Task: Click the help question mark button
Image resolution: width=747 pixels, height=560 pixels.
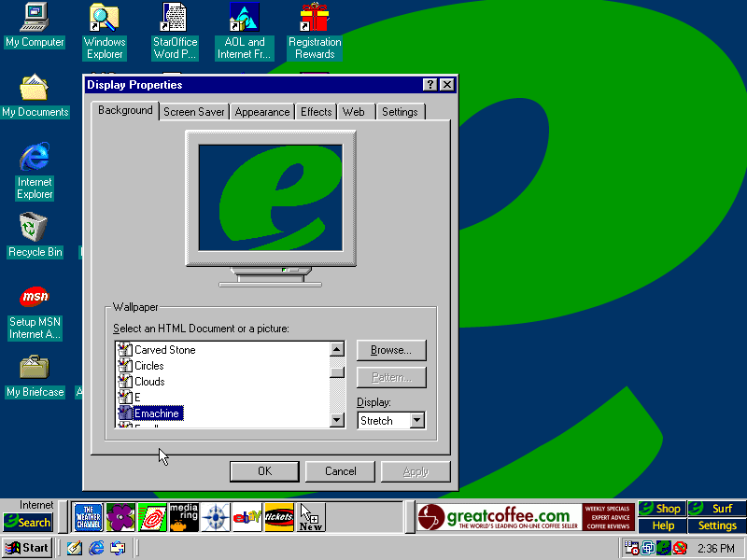Action: [x=430, y=85]
